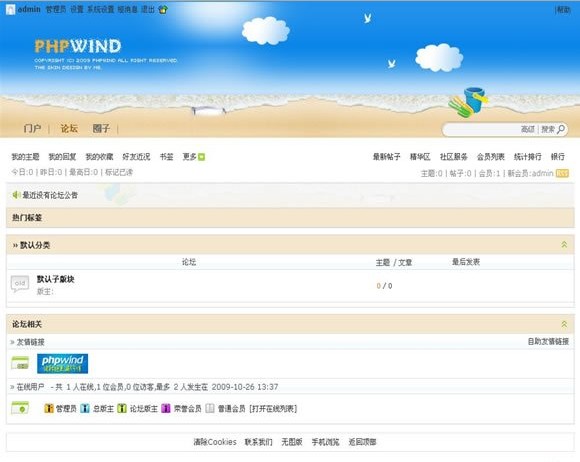Screen dimensions: 580x462
Task: Click the phpwind banner thumbnail
Action: tap(63, 364)
